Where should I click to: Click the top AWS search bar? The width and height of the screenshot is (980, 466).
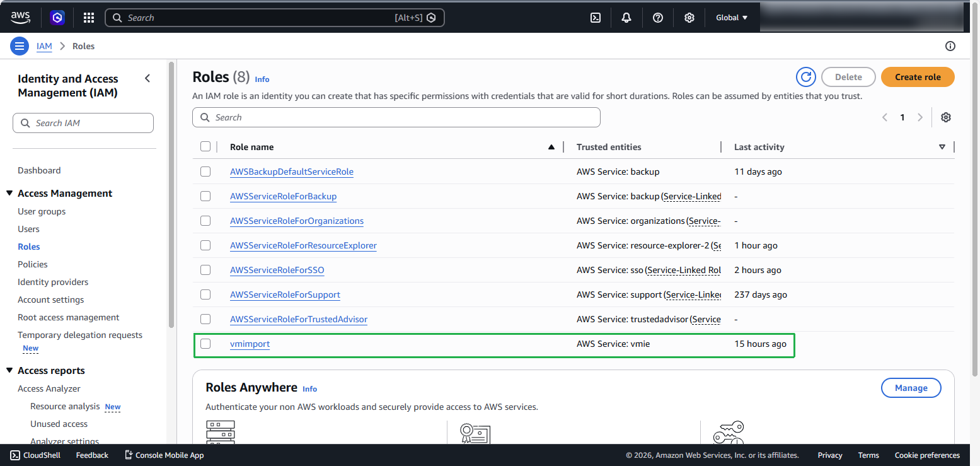point(275,18)
